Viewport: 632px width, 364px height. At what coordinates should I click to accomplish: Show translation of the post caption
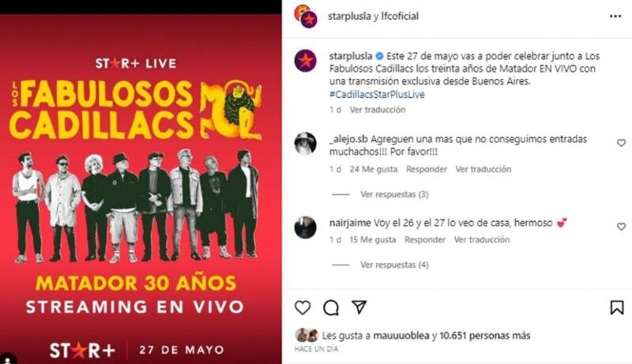(378, 110)
